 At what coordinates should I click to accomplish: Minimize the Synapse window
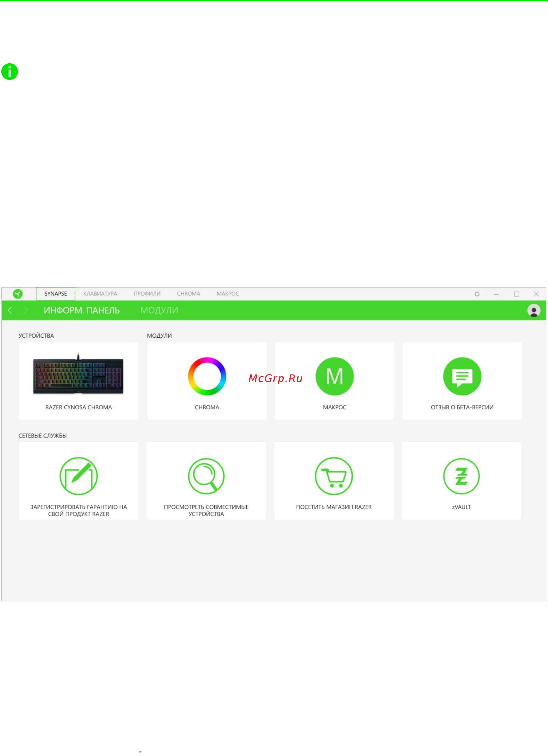point(496,294)
